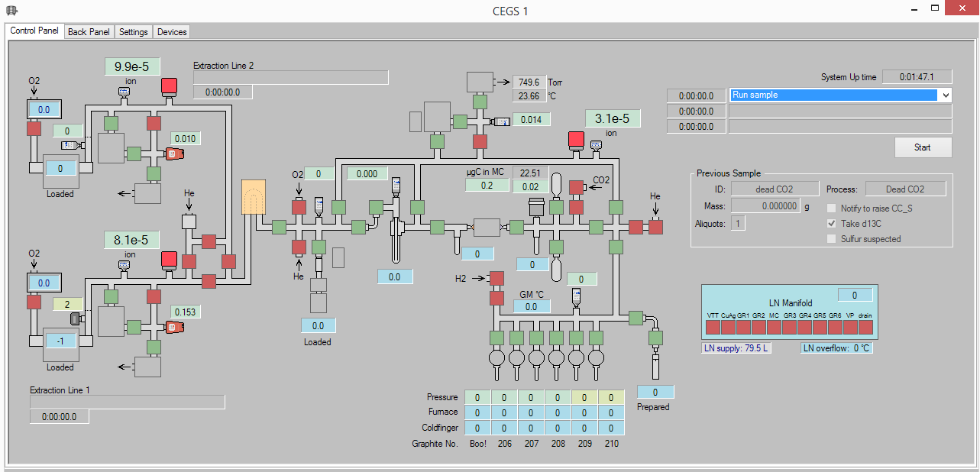This screenshot has width=980, height=472.
Task: Click the 749.6 Torr pressure readout
Action: point(529,82)
